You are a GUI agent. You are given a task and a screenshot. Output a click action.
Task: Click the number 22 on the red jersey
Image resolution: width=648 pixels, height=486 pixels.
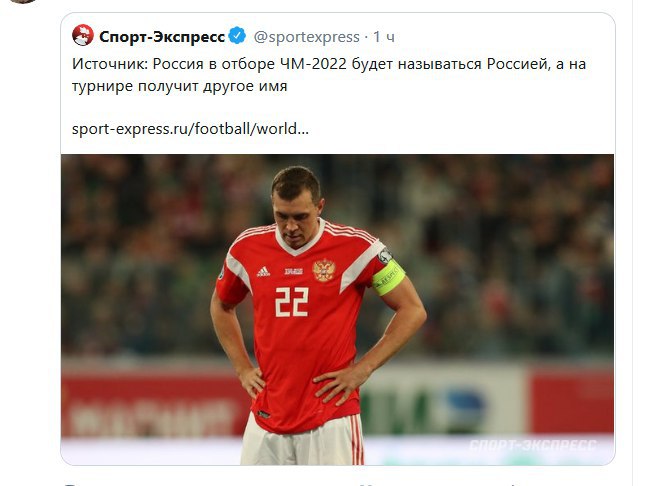292,302
